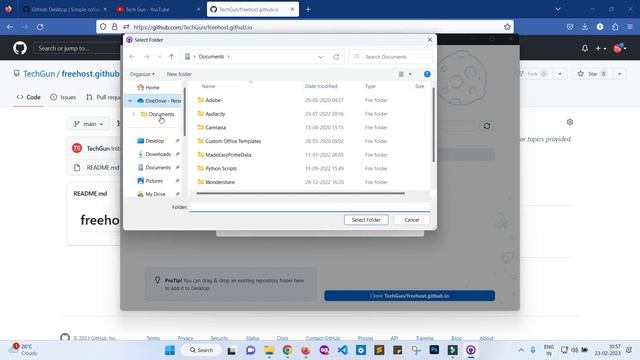Viewport: 640px width, 360px height.
Task: Select My Drive quick access item
Action: pyautogui.click(x=151, y=194)
